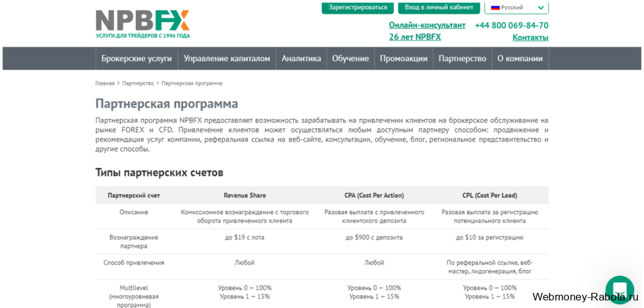Open Управление капиталом menu
The image size is (644, 308).
226,59
